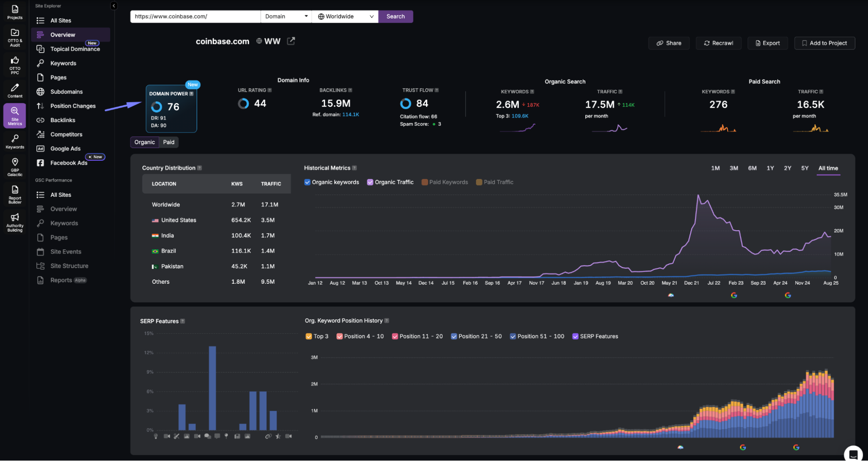
Task: Select 6M time range
Action: pos(752,168)
